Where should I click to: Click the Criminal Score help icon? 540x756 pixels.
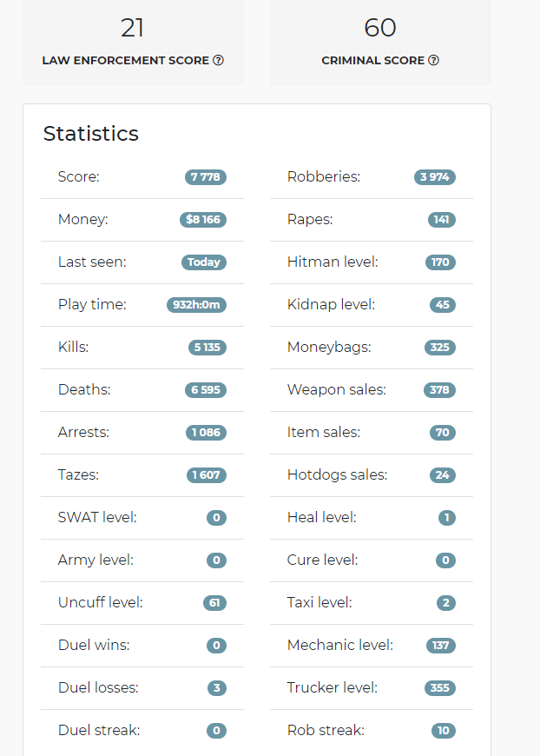(x=433, y=60)
